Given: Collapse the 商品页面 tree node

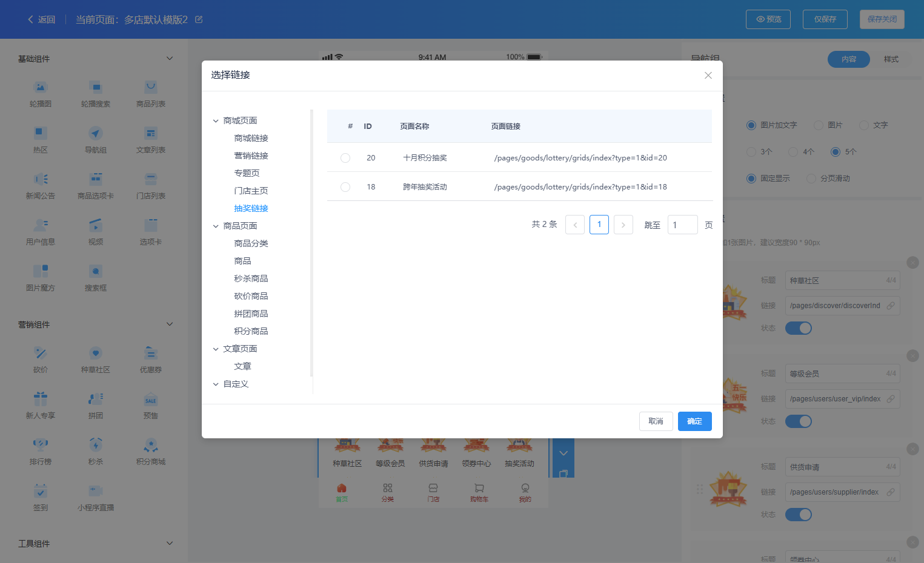Looking at the screenshot, I should pyautogui.click(x=216, y=226).
